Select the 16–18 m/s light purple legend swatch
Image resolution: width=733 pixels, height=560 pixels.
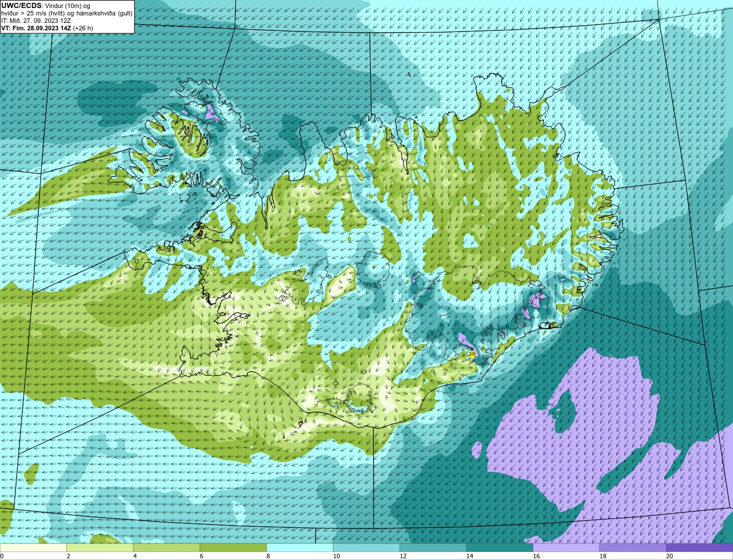[566, 547]
